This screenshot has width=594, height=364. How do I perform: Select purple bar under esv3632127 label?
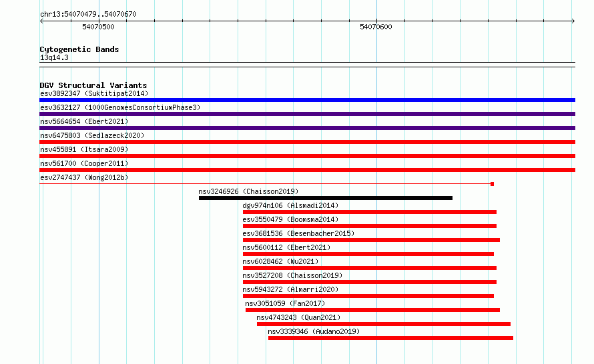coord(307,114)
